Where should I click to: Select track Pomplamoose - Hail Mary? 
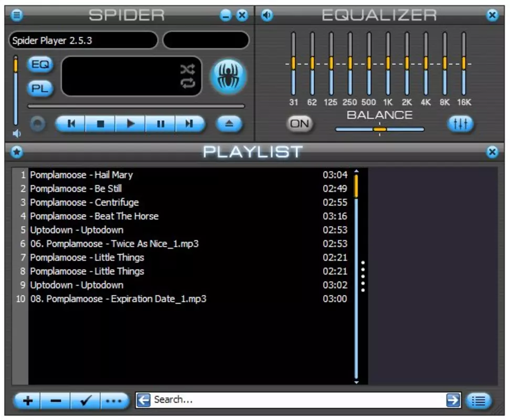point(189,175)
